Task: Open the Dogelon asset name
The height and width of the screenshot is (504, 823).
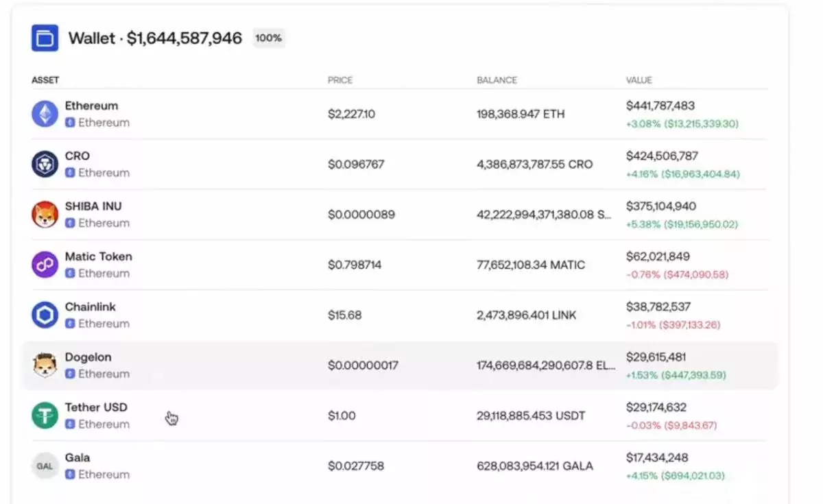Action: click(88, 357)
